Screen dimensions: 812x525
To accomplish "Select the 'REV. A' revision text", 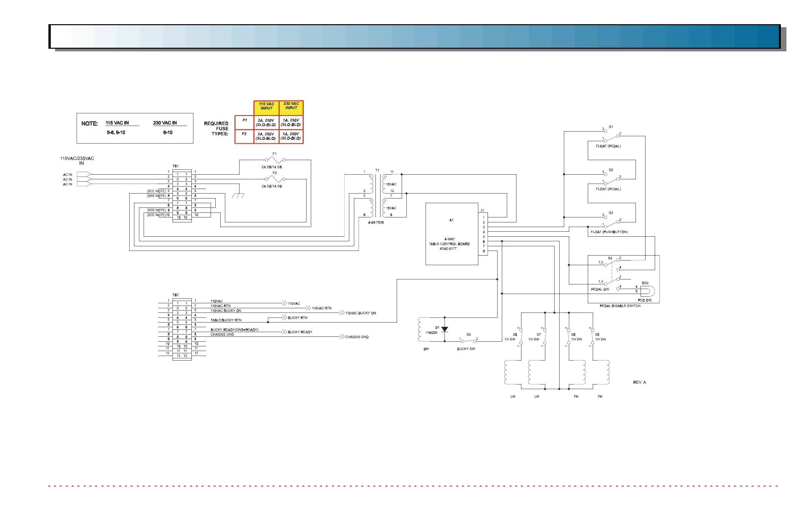I will tap(640, 382).
